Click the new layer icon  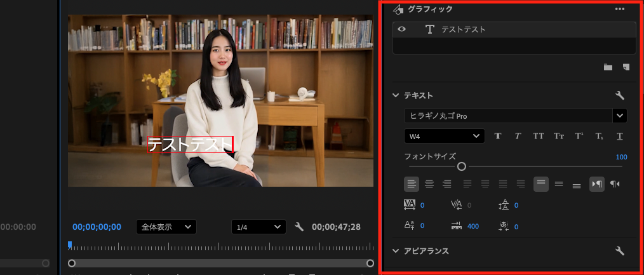(x=626, y=67)
